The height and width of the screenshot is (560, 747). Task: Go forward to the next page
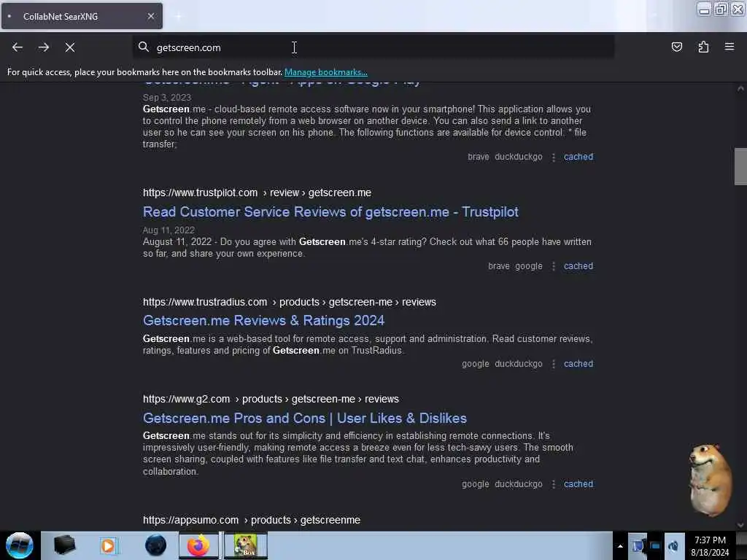point(44,47)
